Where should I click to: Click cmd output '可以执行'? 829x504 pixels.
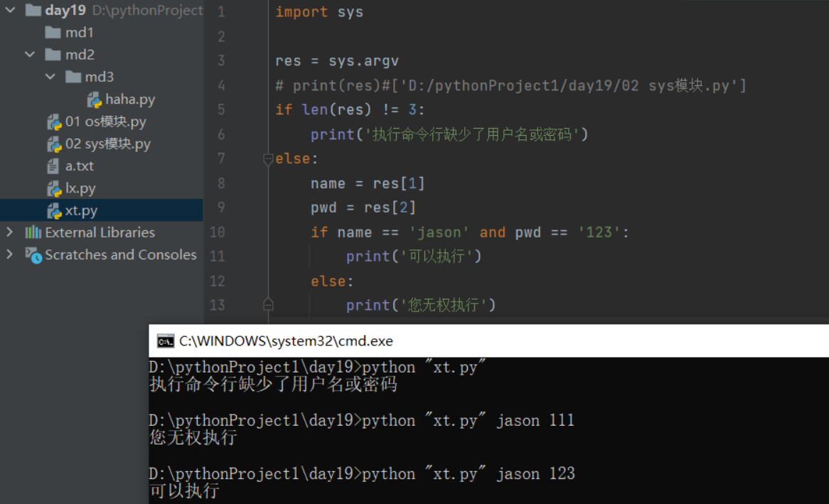point(185,490)
